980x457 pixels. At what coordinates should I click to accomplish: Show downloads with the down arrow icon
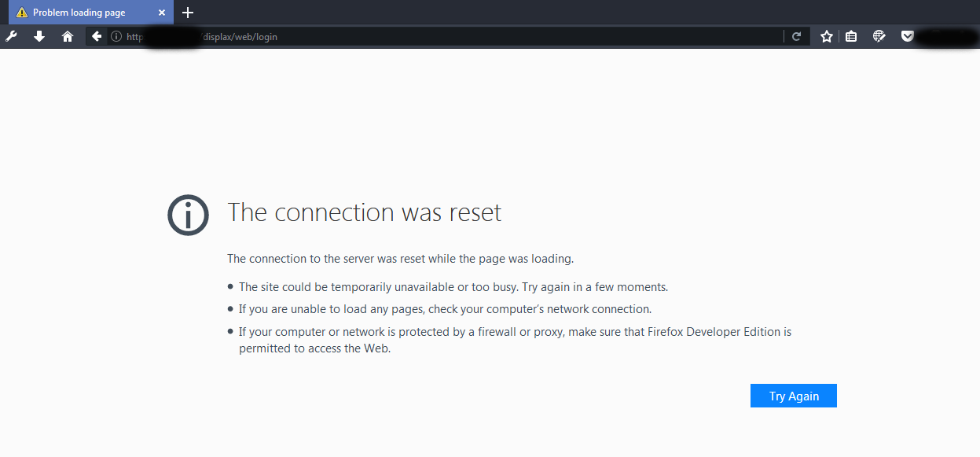[x=39, y=36]
